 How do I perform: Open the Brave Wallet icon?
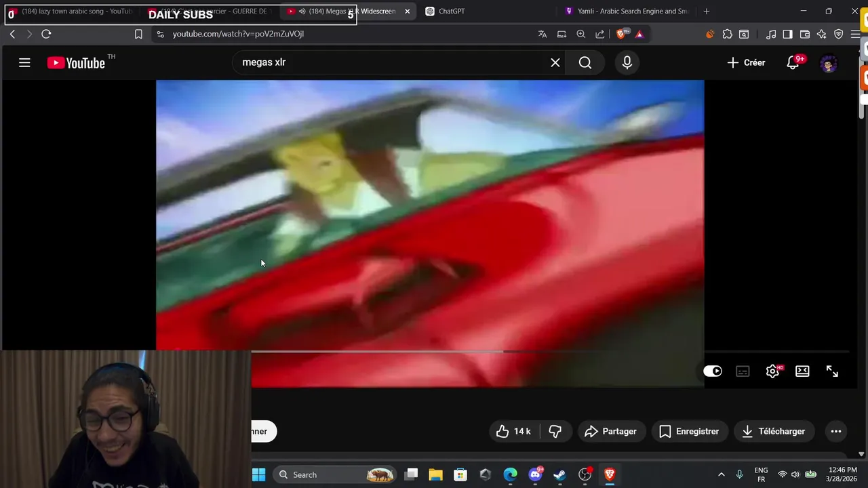click(805, 34)
